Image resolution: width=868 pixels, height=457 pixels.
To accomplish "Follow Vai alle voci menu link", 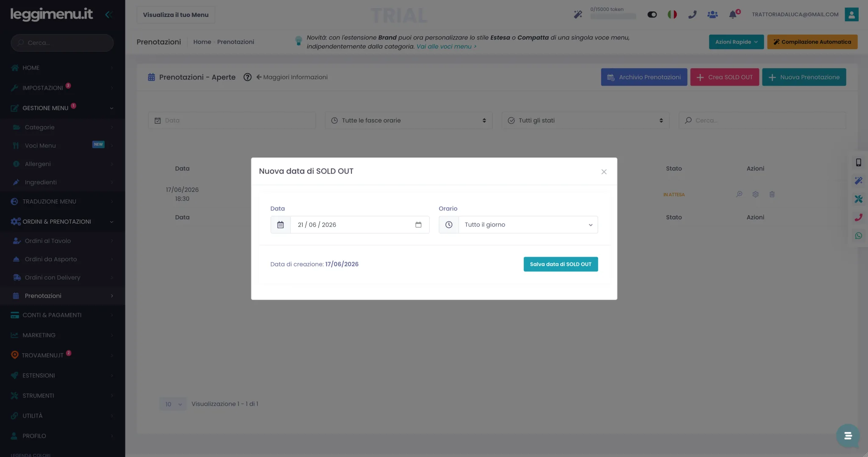I will click(x=446, y=47).
